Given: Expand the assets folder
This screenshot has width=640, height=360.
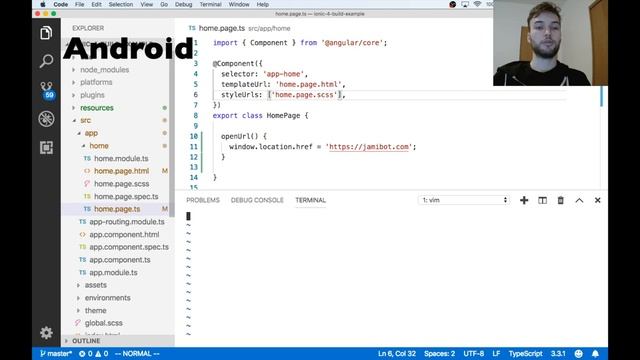Looking at the screenshot, I should pyautogui.click(x=96, y=285).
